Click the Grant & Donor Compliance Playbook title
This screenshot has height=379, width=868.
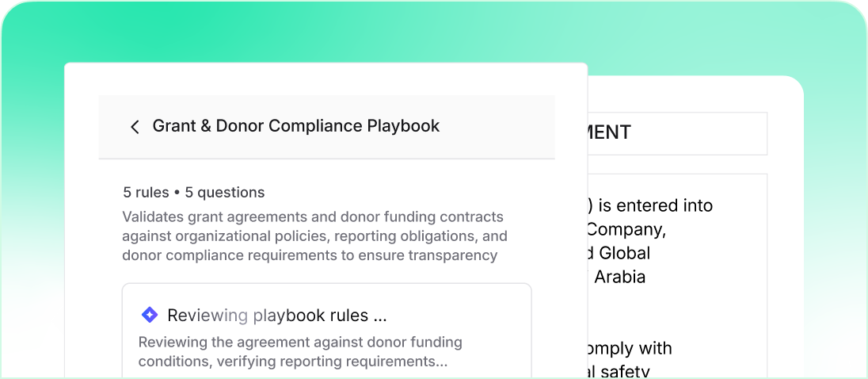(295, 126)
